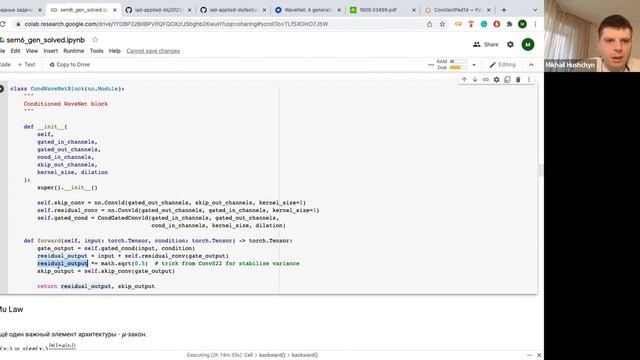The width and height of the screenshot is (640, 360).
Task: Open the Help menu
Action: tap(115, 51)
